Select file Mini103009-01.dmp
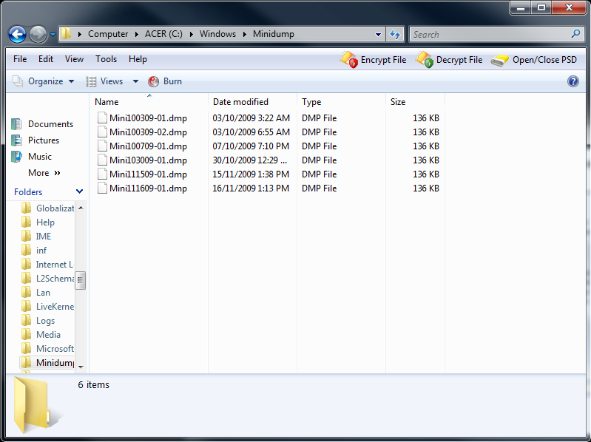Image resolution: width=591 pixels, height=442 pixels. [x=148, y=160]
